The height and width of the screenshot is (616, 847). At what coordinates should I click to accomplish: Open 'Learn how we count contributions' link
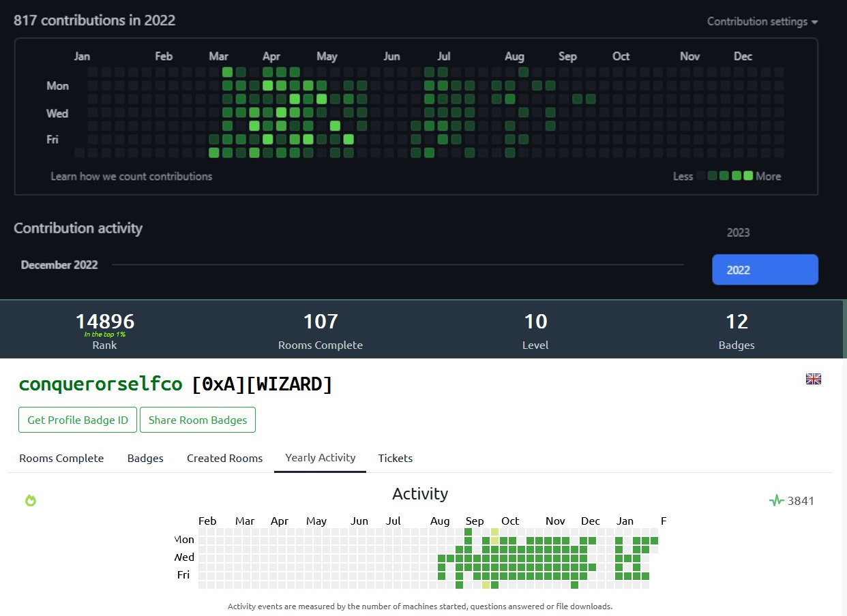(131, 176)
